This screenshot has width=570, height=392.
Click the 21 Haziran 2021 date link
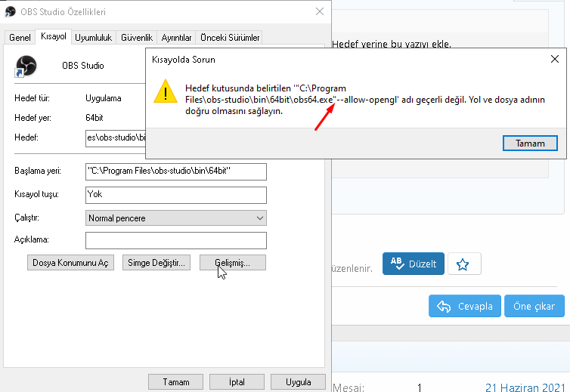[x=525, y=387]
